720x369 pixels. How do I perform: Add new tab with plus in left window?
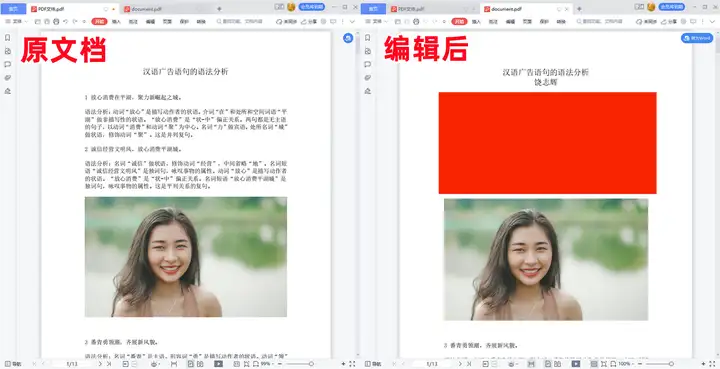[x=219, y=9]
